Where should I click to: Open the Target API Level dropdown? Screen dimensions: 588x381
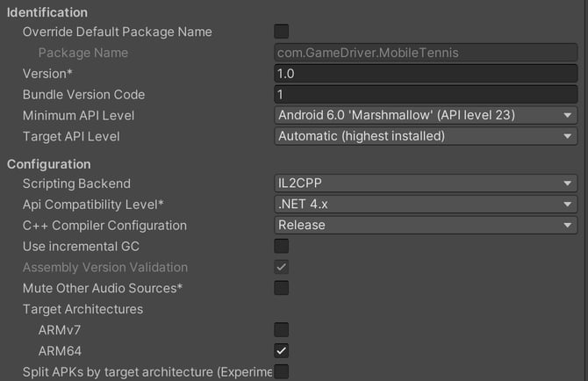pos(426,136)
